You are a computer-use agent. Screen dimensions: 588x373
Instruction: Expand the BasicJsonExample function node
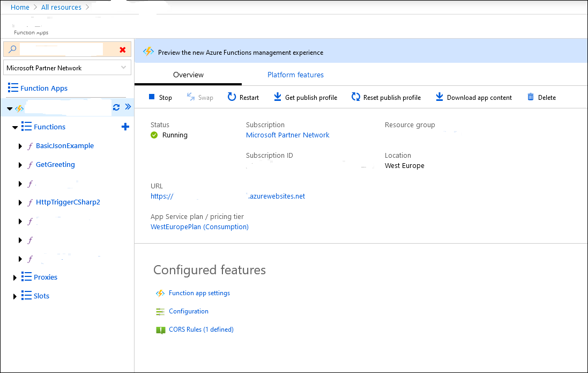tap(20, 146)
